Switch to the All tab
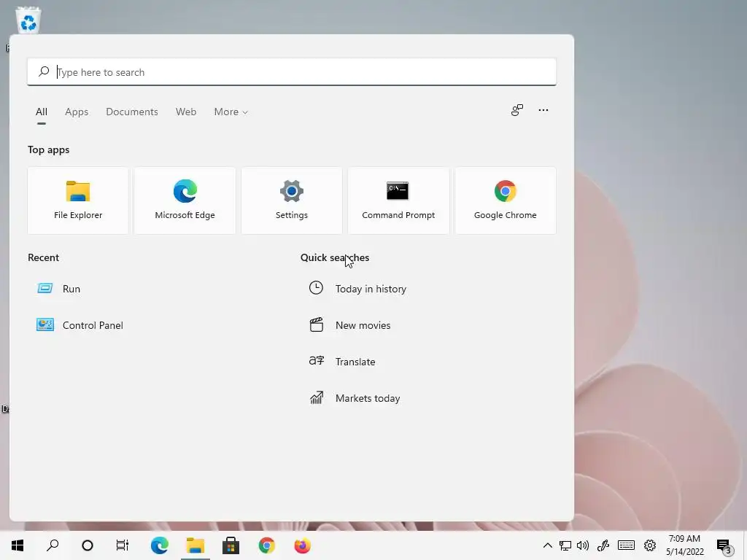 point(42,112)
